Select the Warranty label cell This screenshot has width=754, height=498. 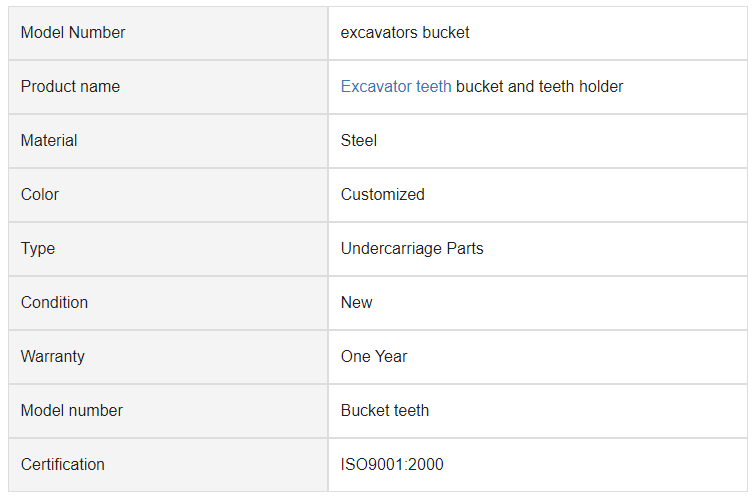[x=168, y=357]
